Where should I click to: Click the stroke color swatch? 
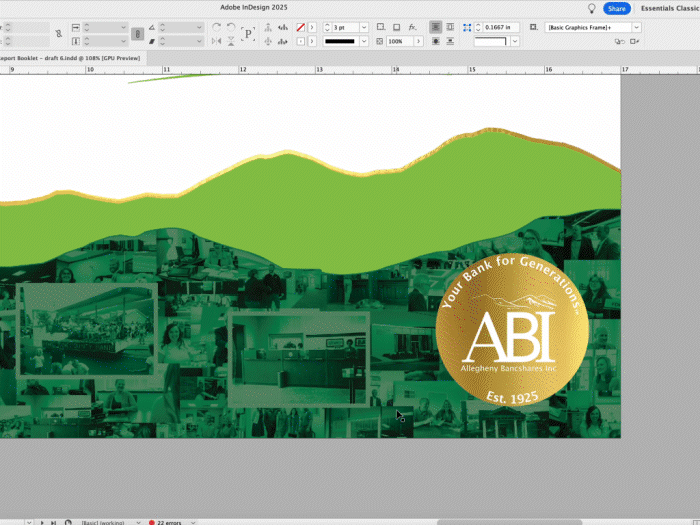(301, 42)
